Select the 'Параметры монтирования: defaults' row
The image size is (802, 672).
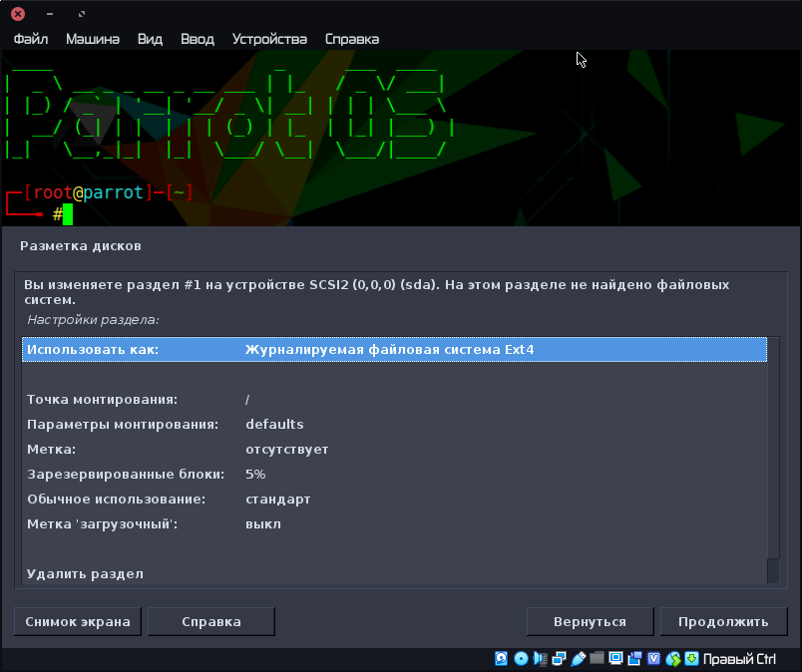(394, 425)
